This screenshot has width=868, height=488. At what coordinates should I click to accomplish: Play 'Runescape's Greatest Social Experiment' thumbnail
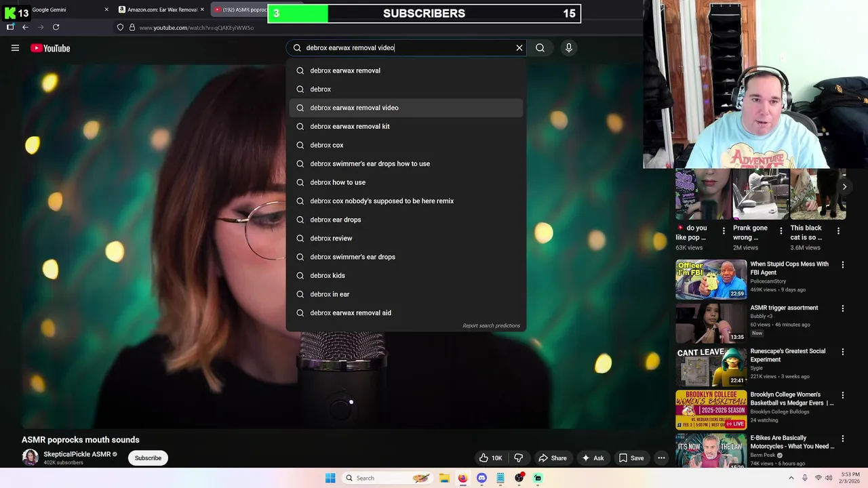(711, 366)
